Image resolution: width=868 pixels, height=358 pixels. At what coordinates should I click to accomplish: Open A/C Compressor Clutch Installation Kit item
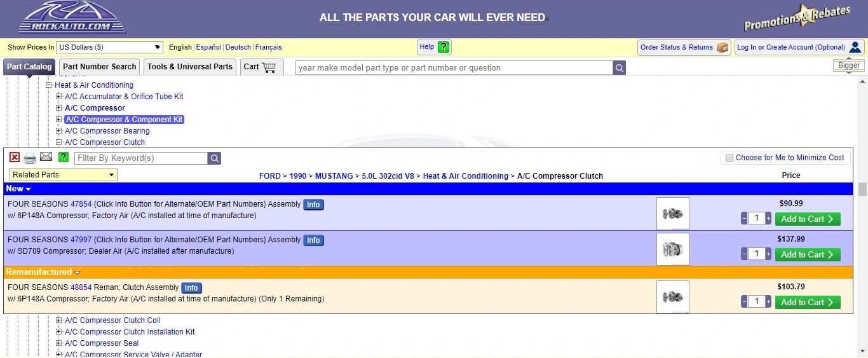pyautogui.click(x=130, y=332)
